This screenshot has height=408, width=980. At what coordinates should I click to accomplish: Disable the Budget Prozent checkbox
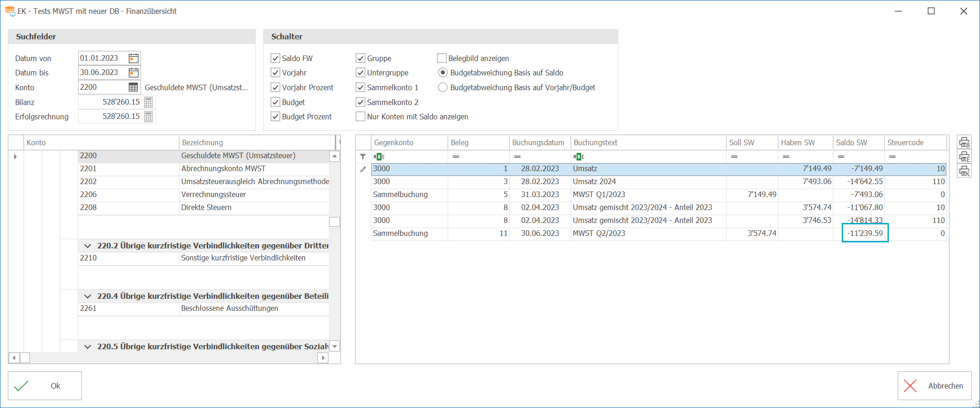275,117
